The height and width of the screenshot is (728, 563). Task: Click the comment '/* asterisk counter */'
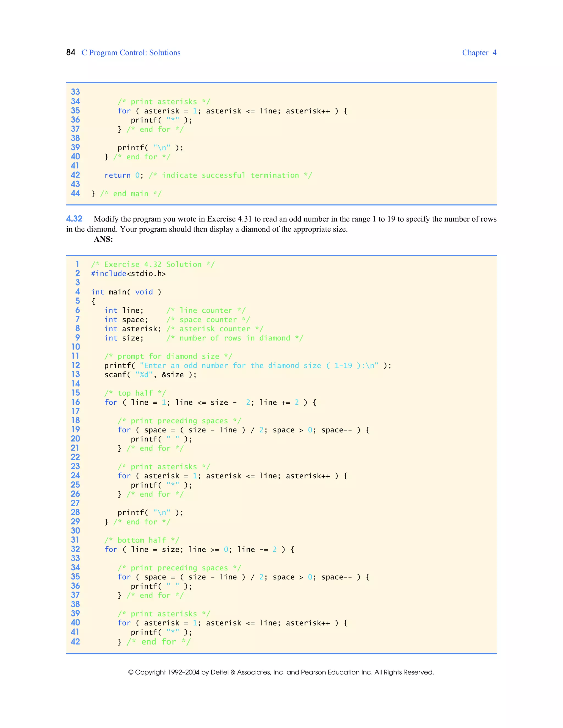click(x=215, y=329)
